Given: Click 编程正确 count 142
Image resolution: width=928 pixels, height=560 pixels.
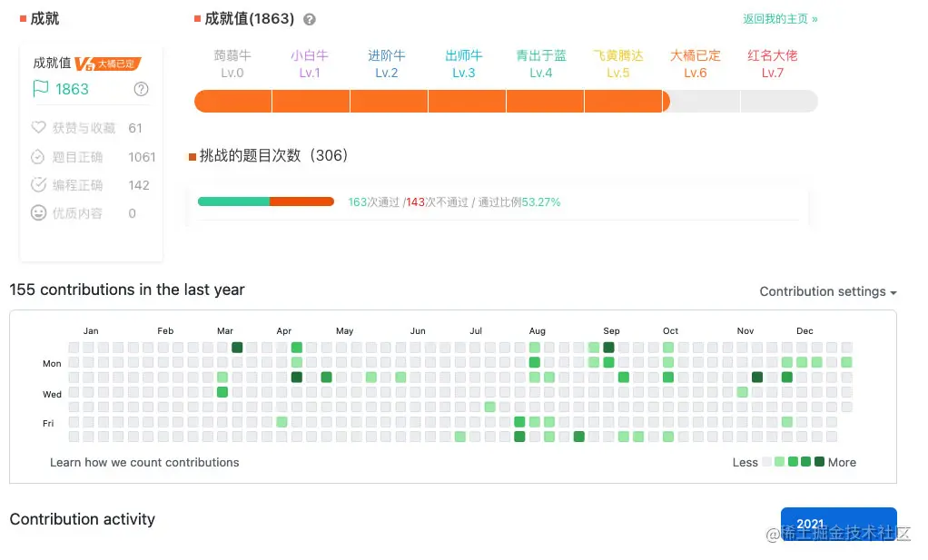Looking at the screenshot, I should [x=139, y=185].
